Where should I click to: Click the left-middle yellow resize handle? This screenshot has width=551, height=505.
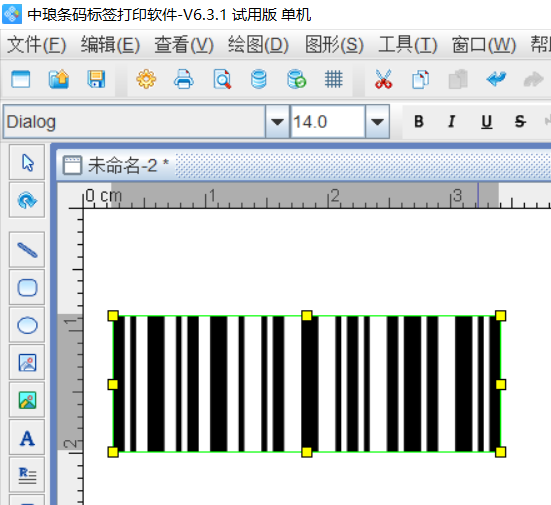click(113, 384)
